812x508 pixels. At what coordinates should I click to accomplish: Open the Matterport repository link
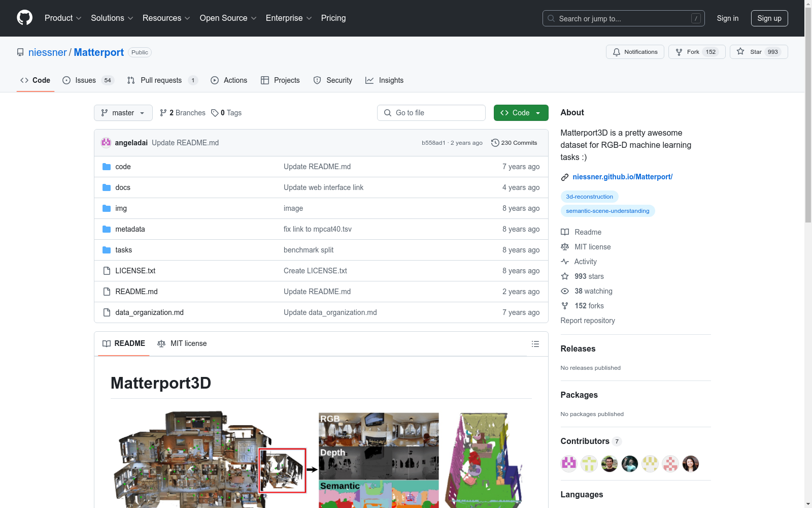99,52
